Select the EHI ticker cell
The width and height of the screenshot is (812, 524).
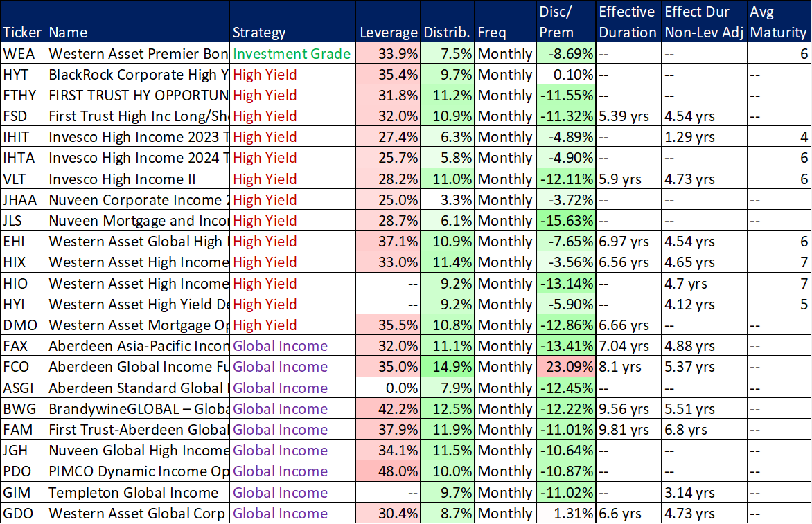[23, 241]
